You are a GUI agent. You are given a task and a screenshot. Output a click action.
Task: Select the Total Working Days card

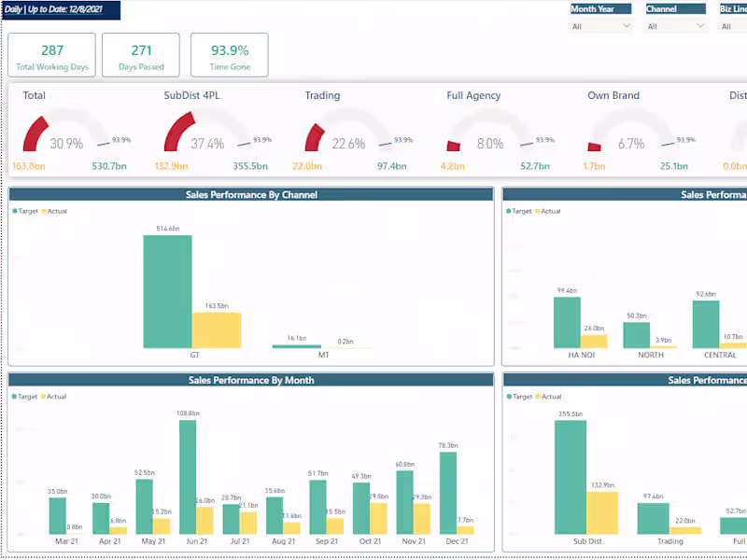(x=52, y=55)
